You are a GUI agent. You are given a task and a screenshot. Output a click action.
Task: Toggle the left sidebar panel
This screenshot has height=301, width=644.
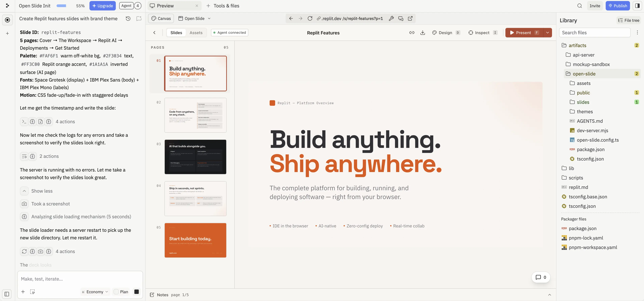pos(7,294)
